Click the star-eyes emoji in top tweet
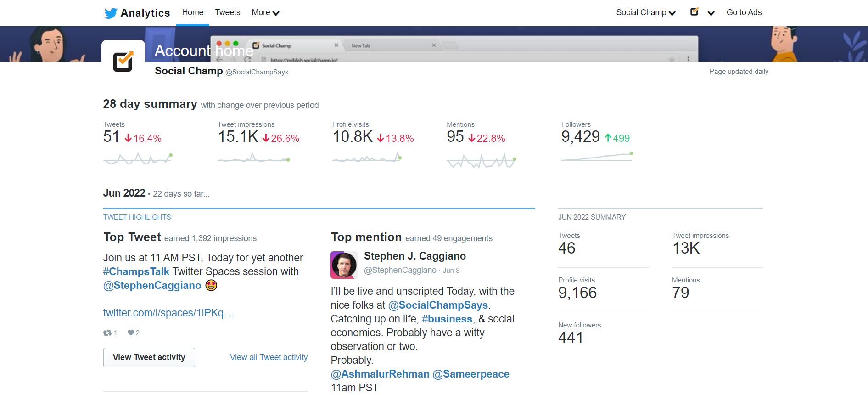Screen dimensions: 868x395 pyautogui.click(x=211, y=285)
